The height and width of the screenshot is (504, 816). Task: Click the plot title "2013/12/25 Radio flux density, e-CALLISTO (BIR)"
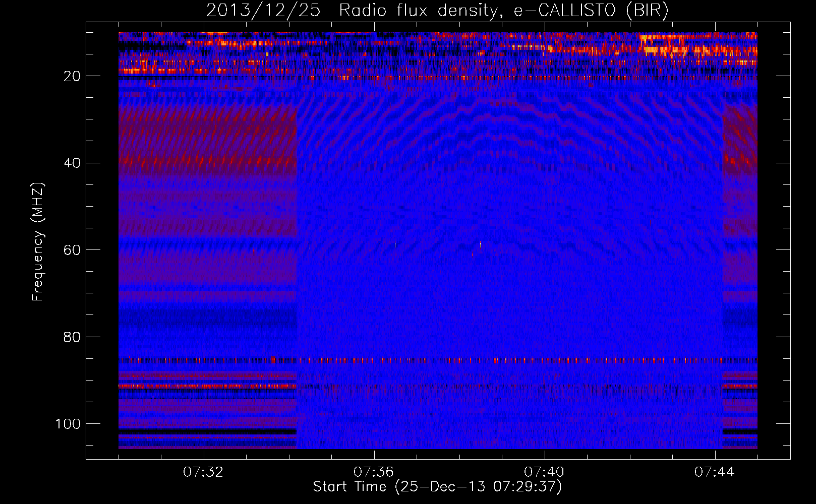click(x=437, y=10)
